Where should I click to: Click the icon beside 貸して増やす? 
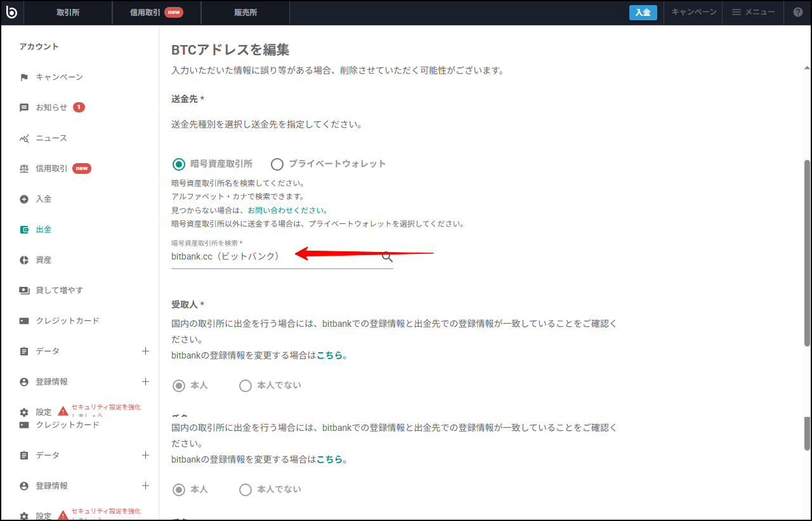pos(24,291)
